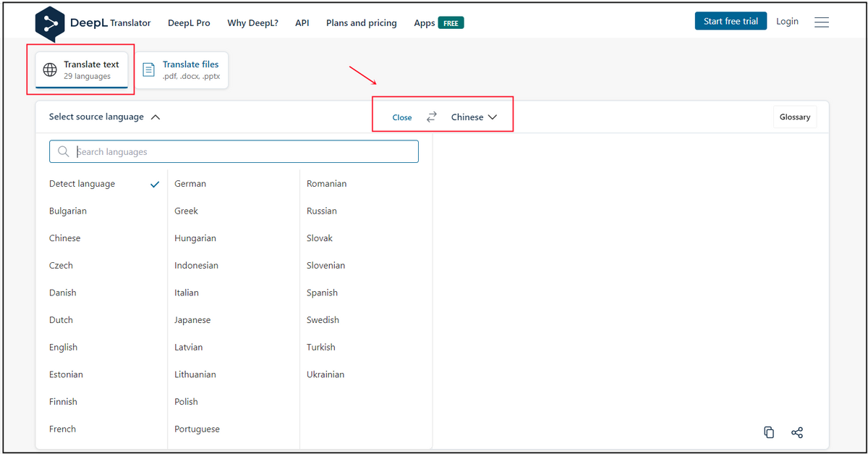
Task: Open the Chinese target language dropdown
Action: pyautogui.click(x=475, y=117)
